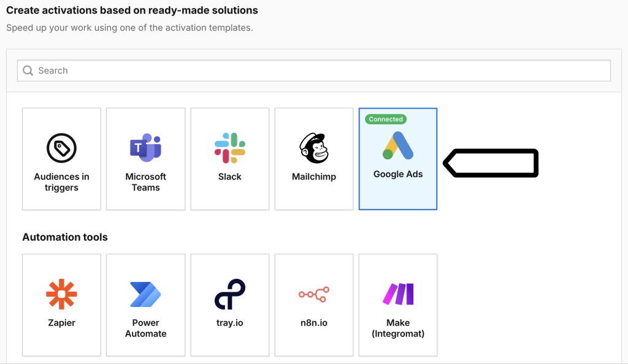
Task: Click the 'Google Ads' card label
Action: tap(398, 174)
